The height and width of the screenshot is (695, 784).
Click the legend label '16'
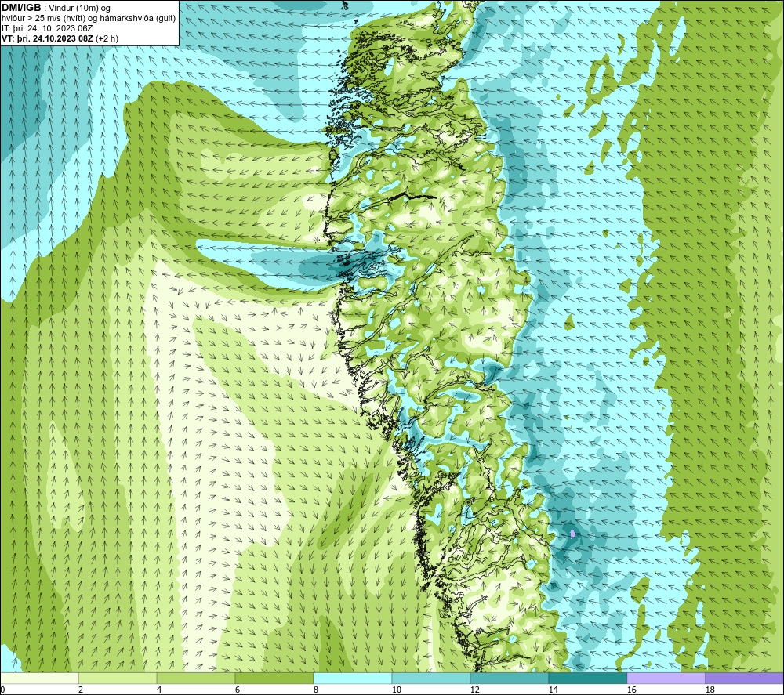(x=631, y=690)
